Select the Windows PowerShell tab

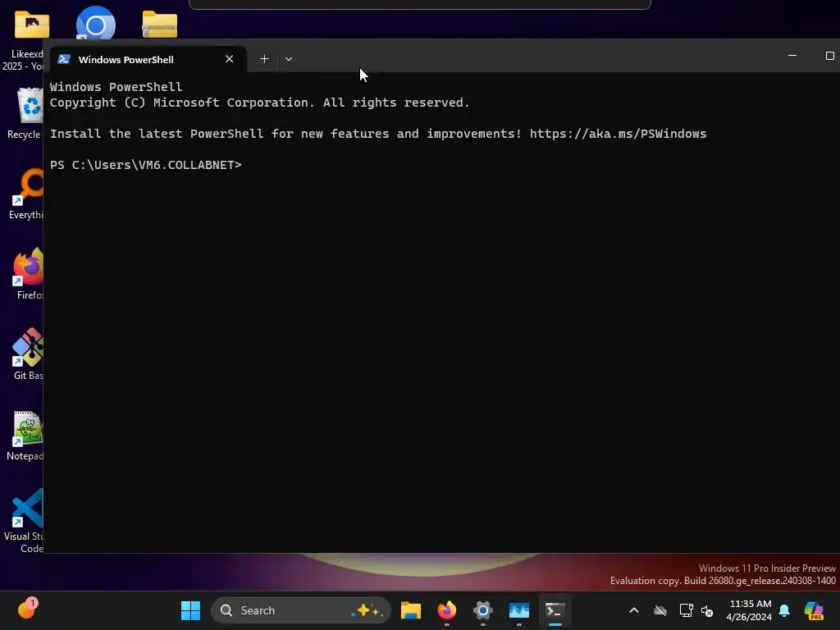(148, 59)
